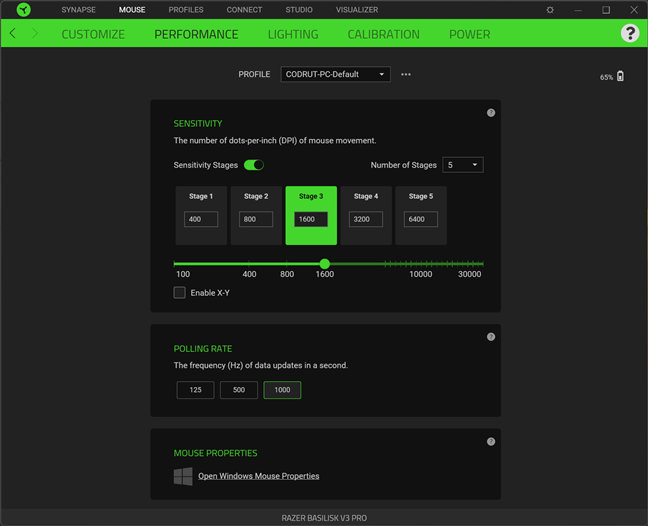Viewport: 648px width, 526px height.
Task: Open the Profiles tab
Action: click(x=186, y=10)
